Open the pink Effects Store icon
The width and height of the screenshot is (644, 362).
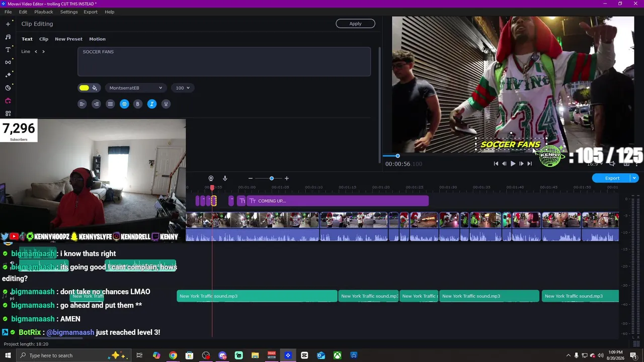[x=8, y=101]
